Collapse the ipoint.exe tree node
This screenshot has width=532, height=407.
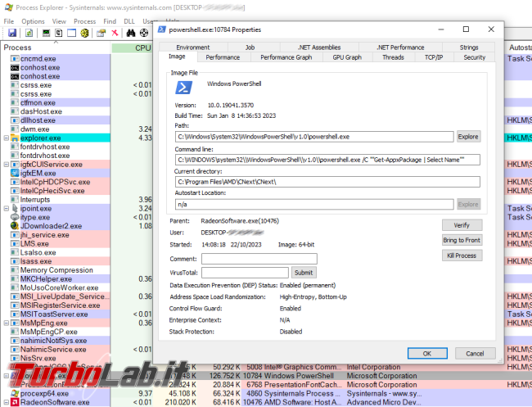pos(6,209)
